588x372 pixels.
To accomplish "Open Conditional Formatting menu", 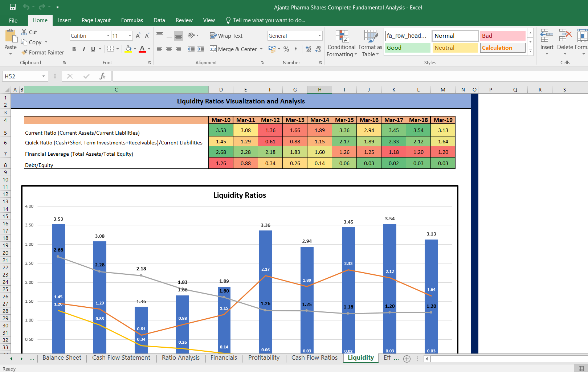I will click(342, 43).
